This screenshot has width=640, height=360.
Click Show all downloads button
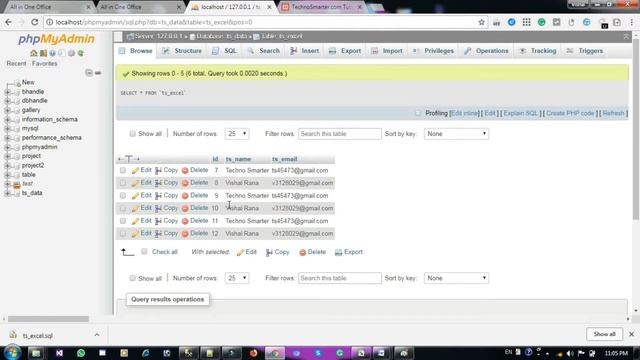pyautogui.click(x=604, y=334)
